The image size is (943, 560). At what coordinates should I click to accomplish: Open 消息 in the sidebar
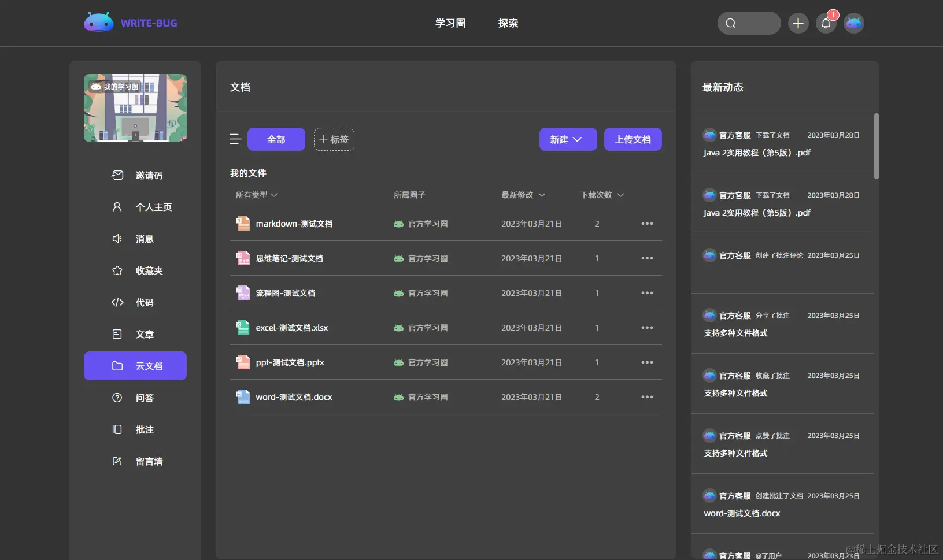click(x=135, y=239)
